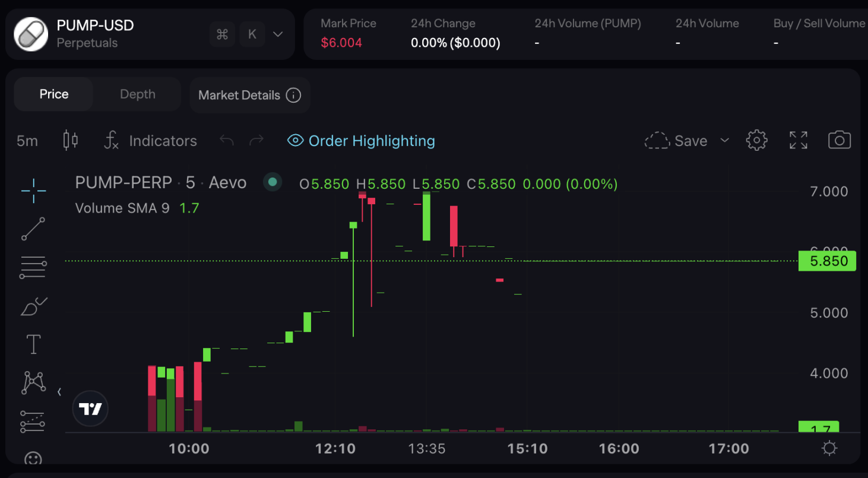Screen dimensions: 868x478
Task: Take a chart snapshot with the camera icon
Action: tap(839, 140)
